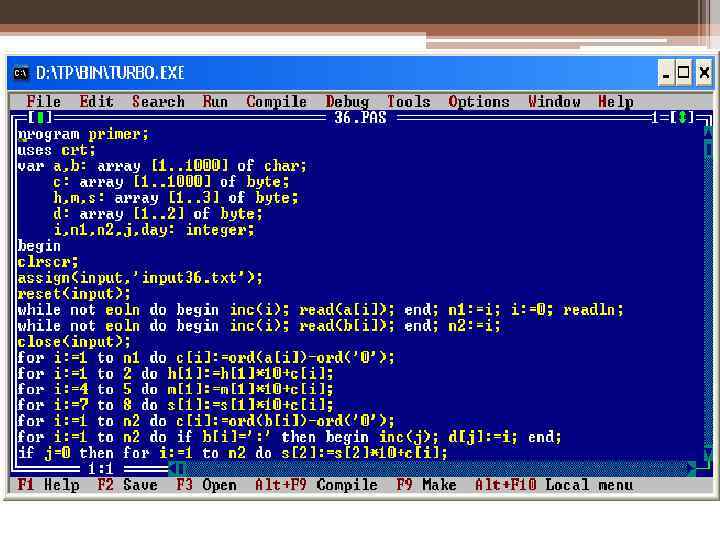Click the vertical scrollbar down arrow

tap(708, 455)
